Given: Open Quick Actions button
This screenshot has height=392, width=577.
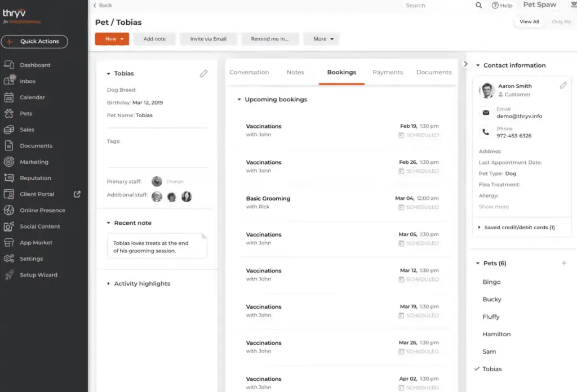Looking at the screenshot, I should click(34, 42).
